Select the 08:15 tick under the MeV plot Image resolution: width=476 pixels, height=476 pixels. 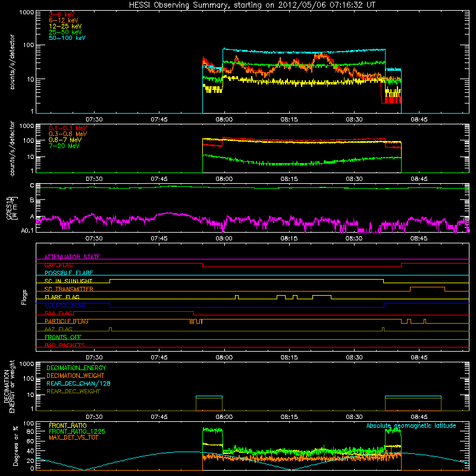click(x=289, y=179)
